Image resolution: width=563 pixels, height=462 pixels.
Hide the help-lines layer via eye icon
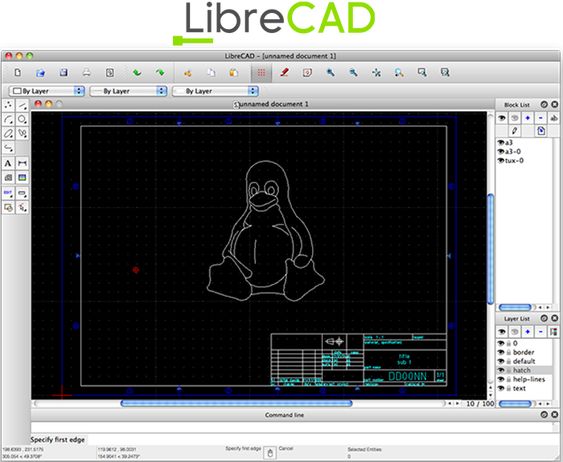point(501,379)
